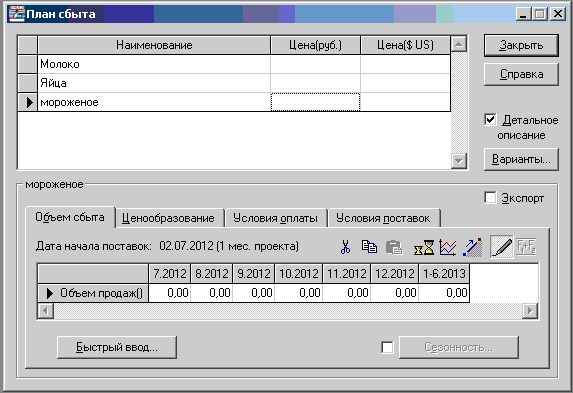This screenshot has height=393, width=573.
Task: Click sales grid scroll right arrow
Action: click(530, 311)
